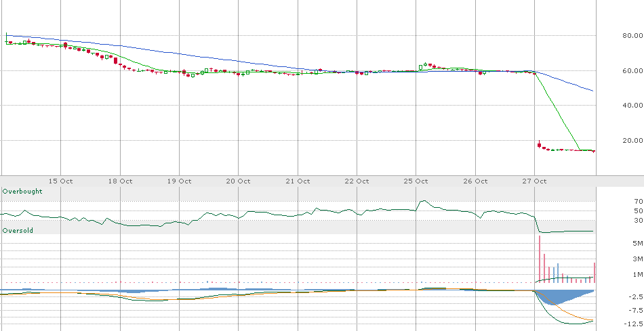Click the tallest red volume bar on 27 Oct
Viewport: 644px width, 331px height.
click(x=540, y=259)
